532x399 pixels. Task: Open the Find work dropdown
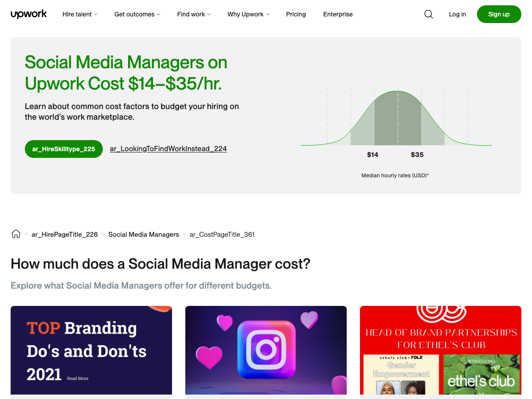click(x=194, y=14)
